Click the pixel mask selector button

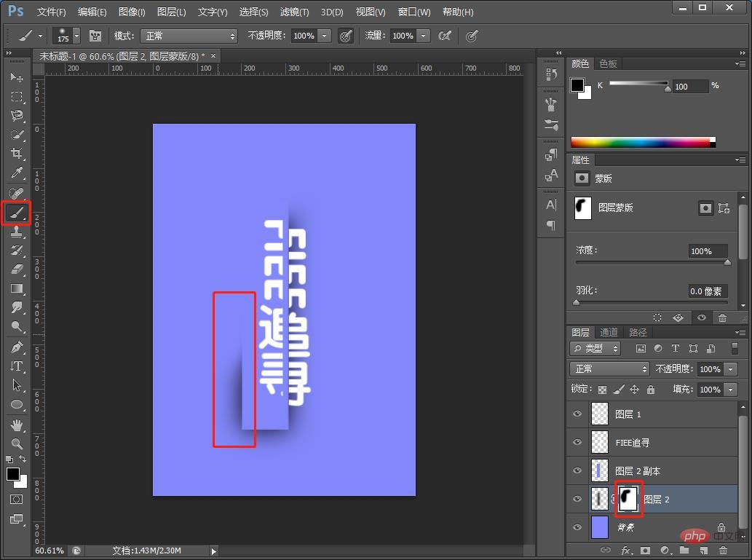pos(705,208)
